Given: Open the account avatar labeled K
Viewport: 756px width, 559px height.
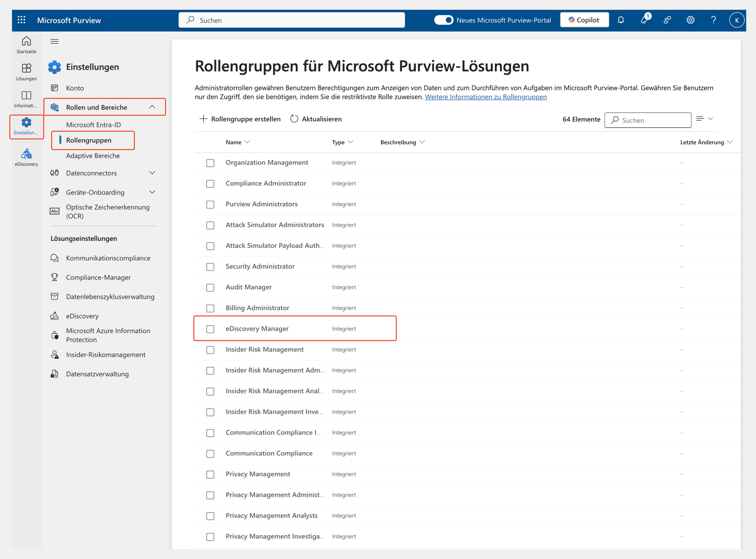Looking at the screenshot, I should coord(736,20).
